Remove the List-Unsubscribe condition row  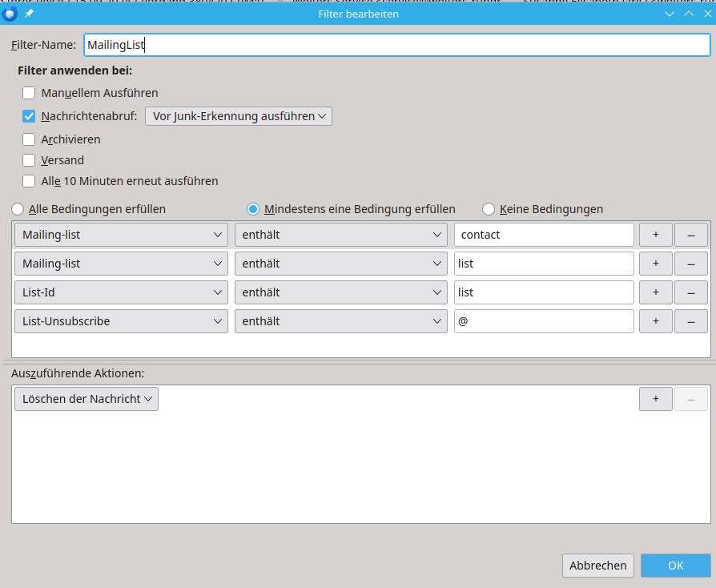pos(691,321)
